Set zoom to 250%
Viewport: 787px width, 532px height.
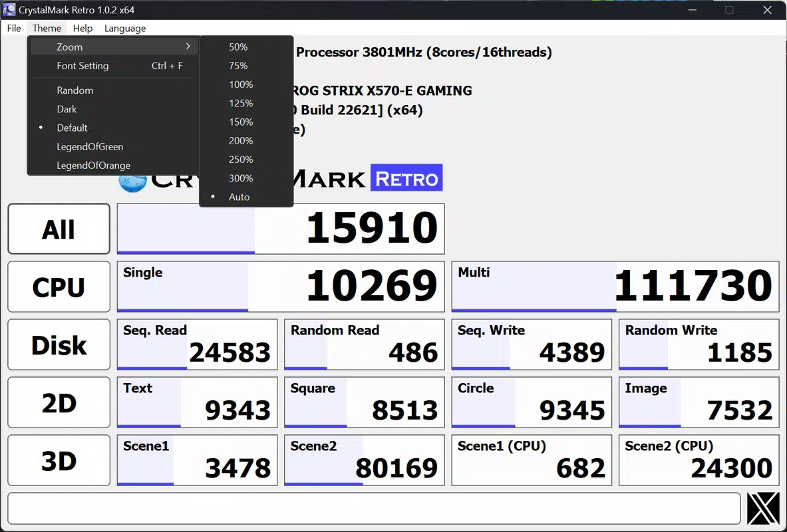point(246,159)
